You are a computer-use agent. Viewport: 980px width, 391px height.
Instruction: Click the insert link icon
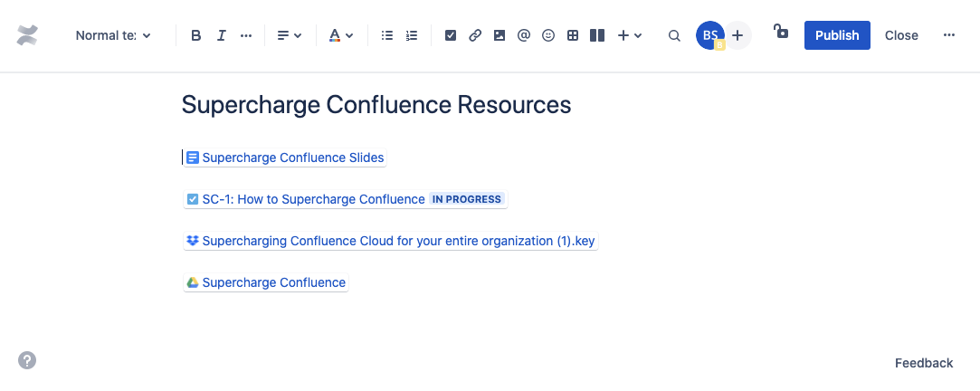[x=475, y=35]
